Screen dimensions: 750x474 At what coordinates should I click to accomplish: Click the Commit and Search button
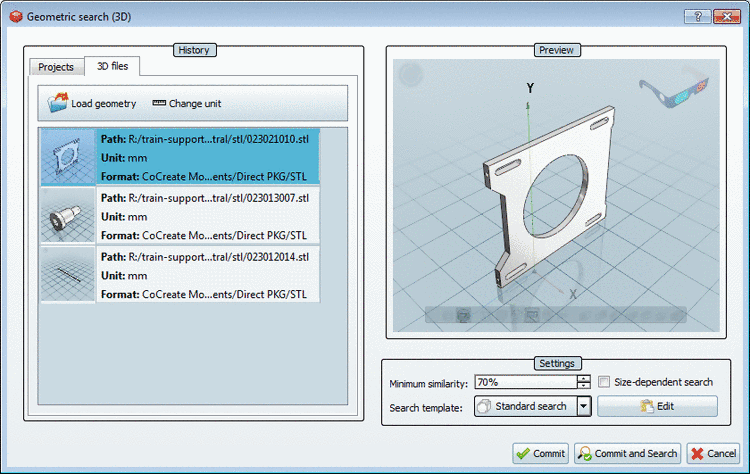(x=627, y=453)
